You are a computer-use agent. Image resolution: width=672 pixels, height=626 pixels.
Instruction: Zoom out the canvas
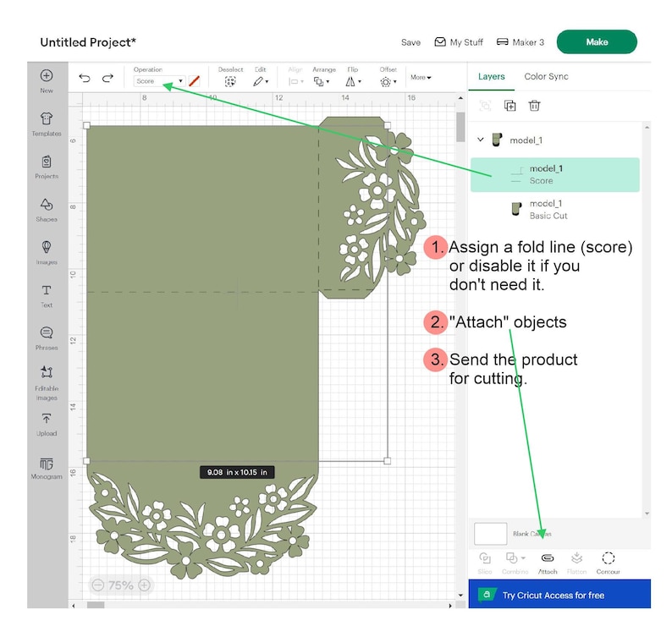(98, 585)
